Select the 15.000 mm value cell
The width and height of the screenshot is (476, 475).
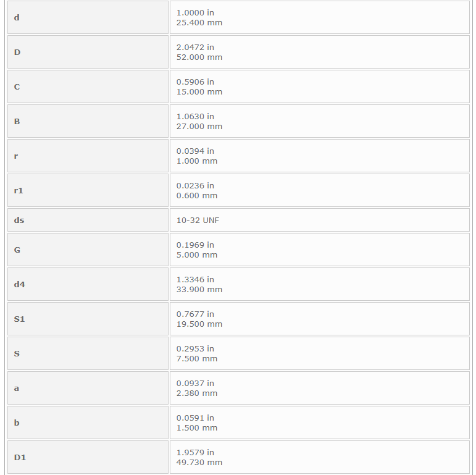[319, 86]
